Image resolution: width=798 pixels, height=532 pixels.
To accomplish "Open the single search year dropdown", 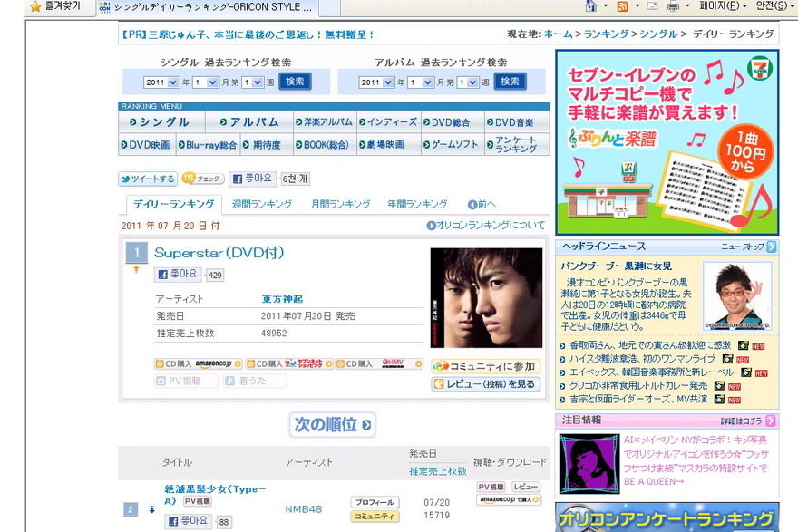I will pyautogui.click(x=161, y=82).
